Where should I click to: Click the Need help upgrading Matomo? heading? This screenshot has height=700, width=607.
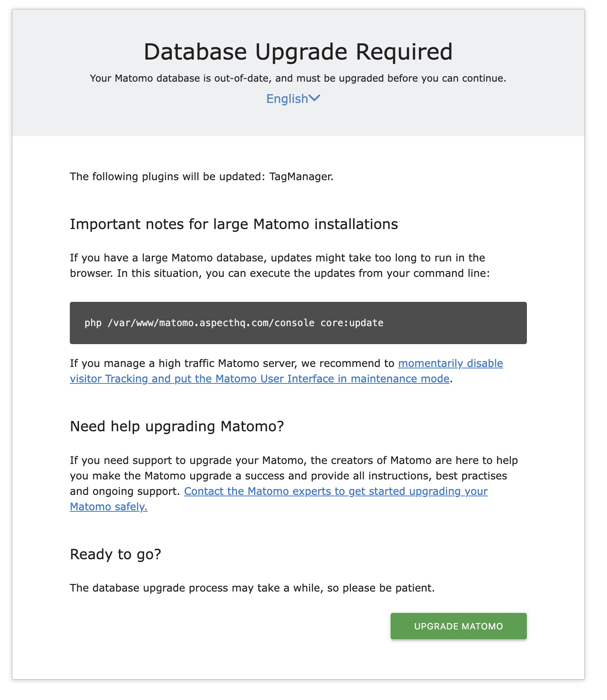point(177,426)
